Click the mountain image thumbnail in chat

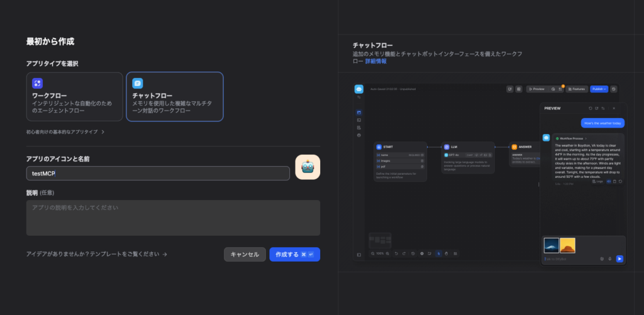551,245
